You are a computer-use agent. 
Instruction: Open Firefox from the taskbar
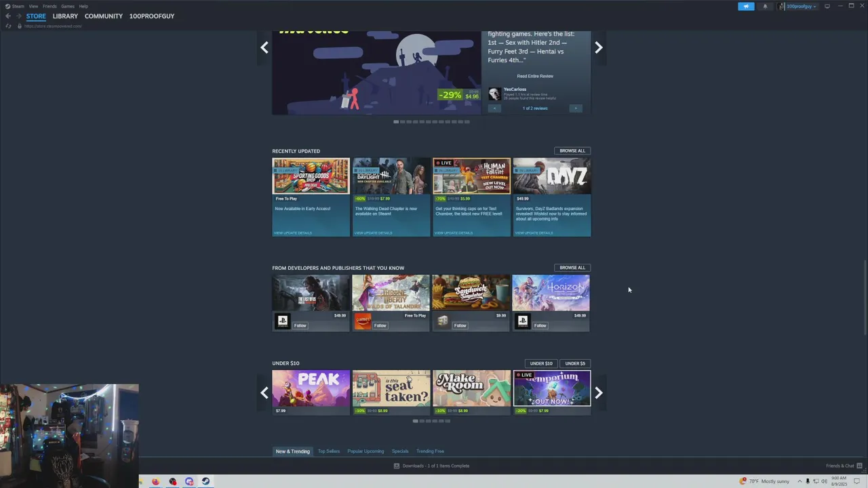155,481
